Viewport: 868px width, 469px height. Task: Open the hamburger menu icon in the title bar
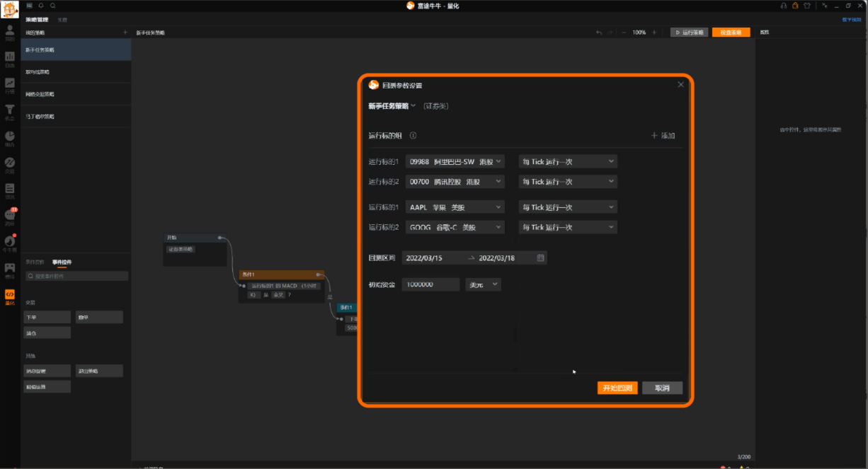point(29,5)
